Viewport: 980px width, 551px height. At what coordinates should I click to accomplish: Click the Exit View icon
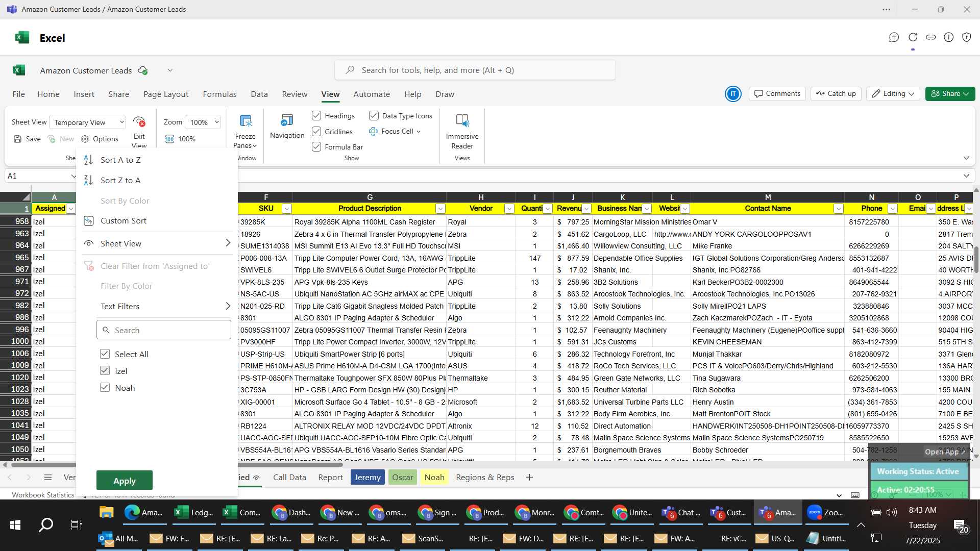139,122
